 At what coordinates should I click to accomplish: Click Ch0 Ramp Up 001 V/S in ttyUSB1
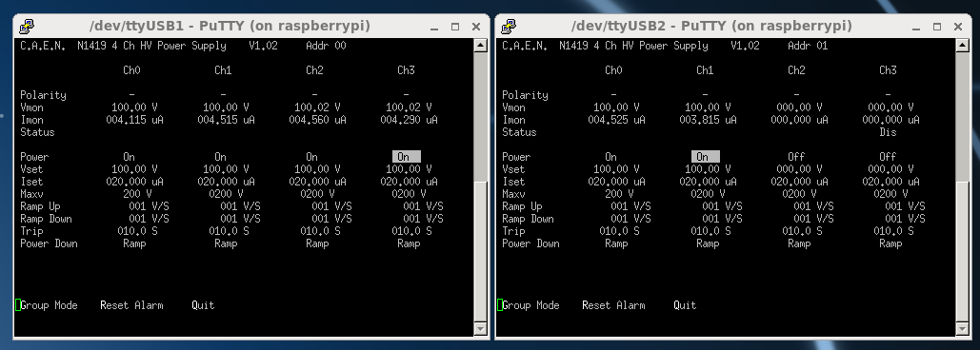pos(149,206)
